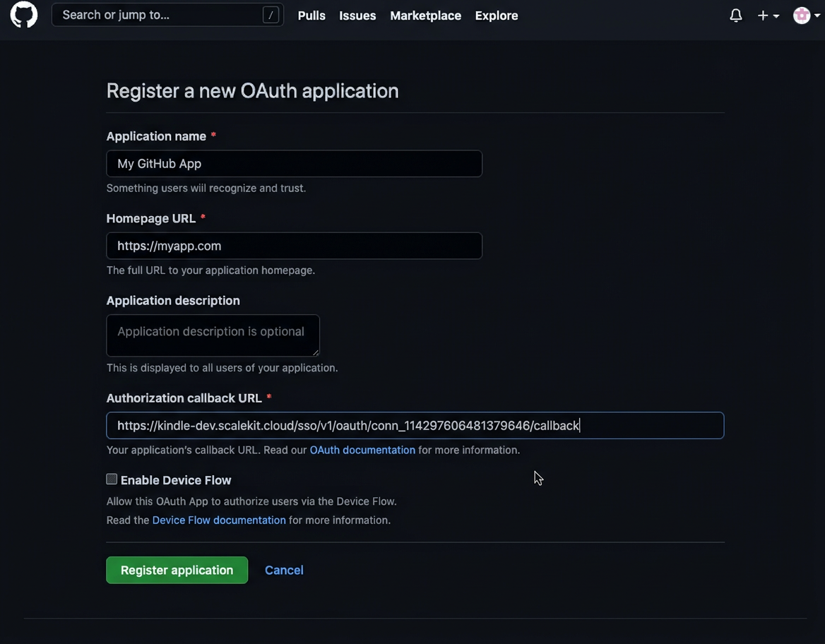Click the plus icon to create new items

[761, 15]
